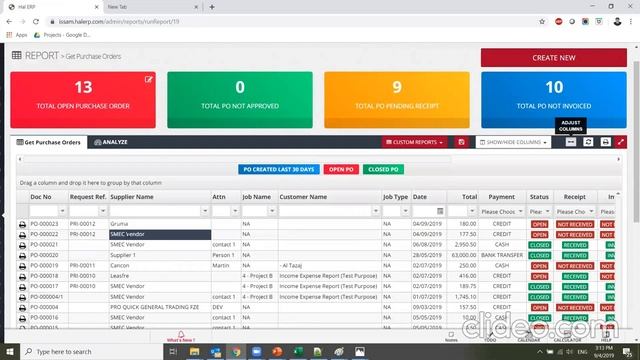Open File Explorer from taskbar
Image resolution: width=640 pixels, height=360 pixels.
[195, 351]
